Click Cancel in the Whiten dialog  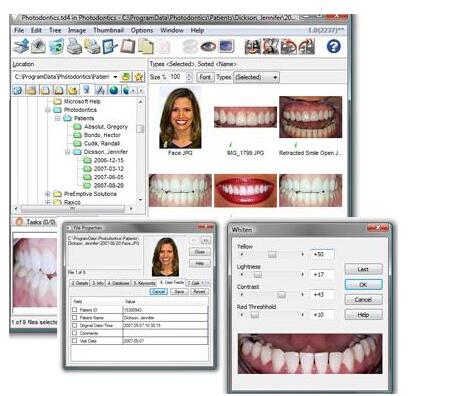click(x=363, y=299)
